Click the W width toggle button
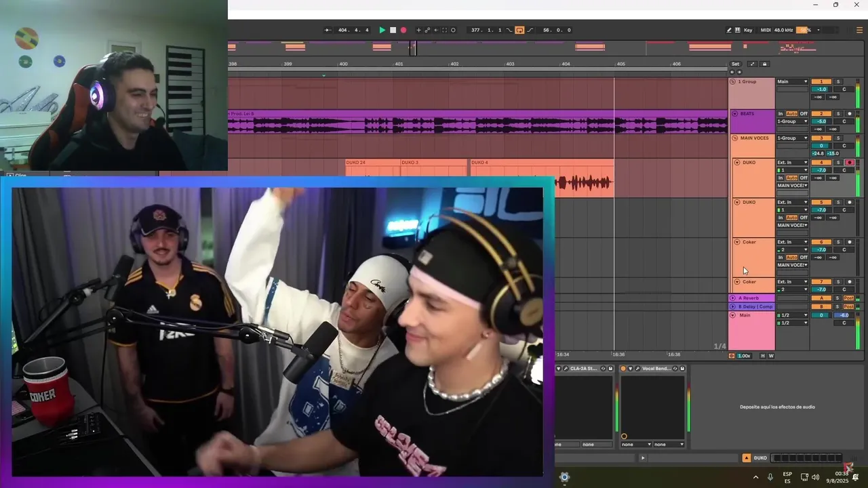The image size is (868, 488). 771,356
